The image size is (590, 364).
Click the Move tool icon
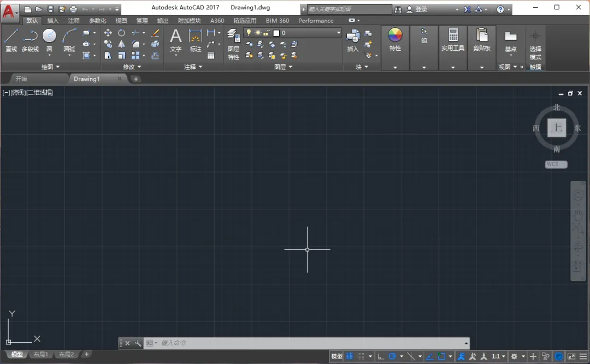[x=108, y=33]
